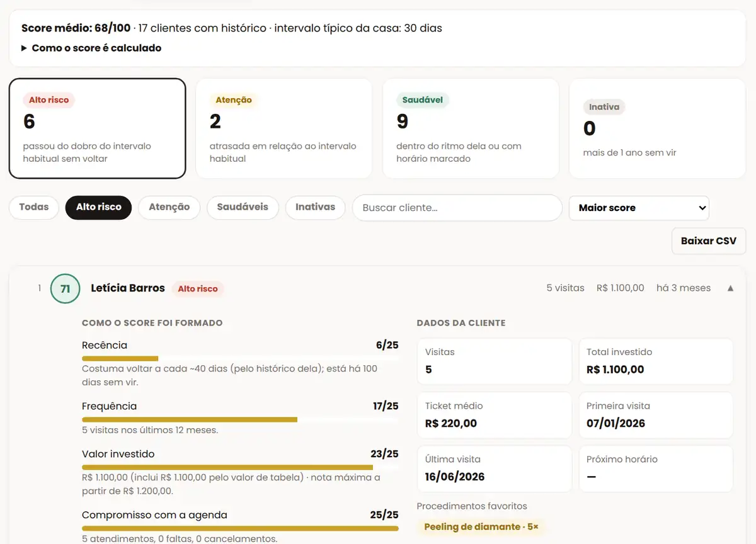The image size is (756, 544).
Task: Show all clients with Todas filter
Action: click(34, 207)
